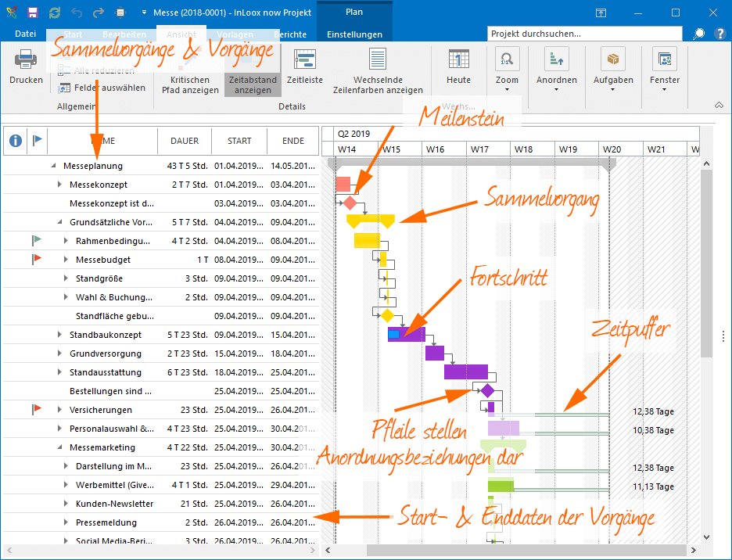Switch to the Vorlagen ribbon tab

click(x=235, y=34)
